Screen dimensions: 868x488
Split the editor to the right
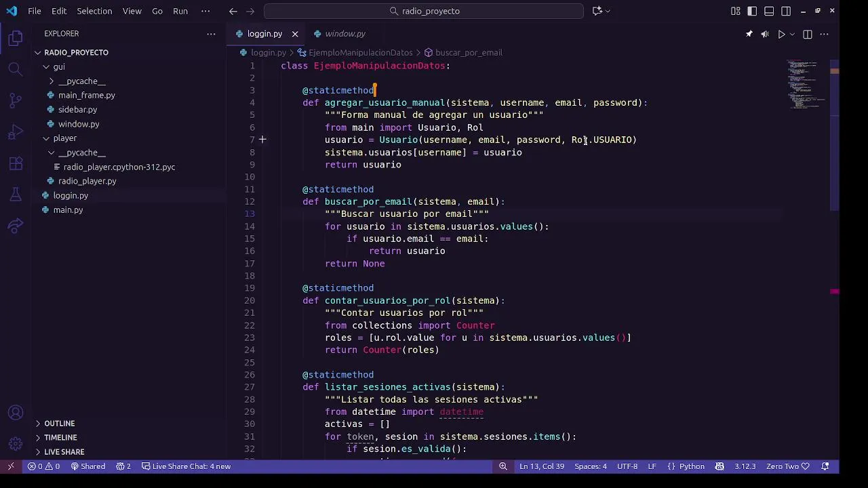808,34
